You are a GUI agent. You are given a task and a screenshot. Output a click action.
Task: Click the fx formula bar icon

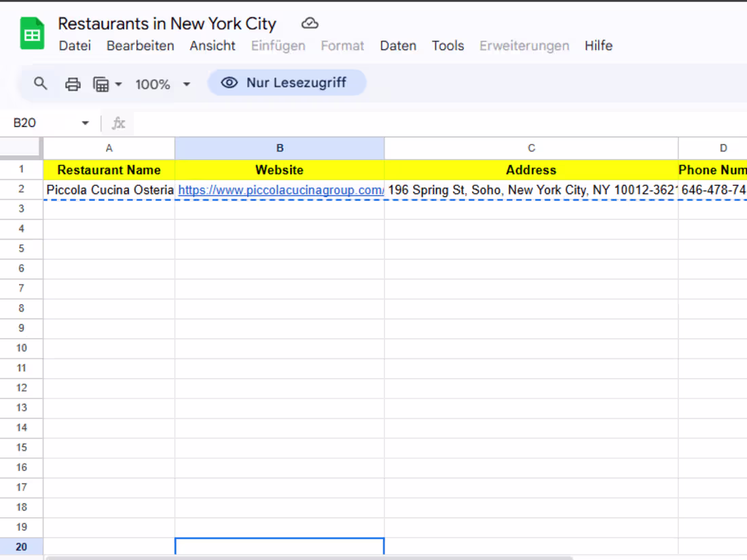118,124
